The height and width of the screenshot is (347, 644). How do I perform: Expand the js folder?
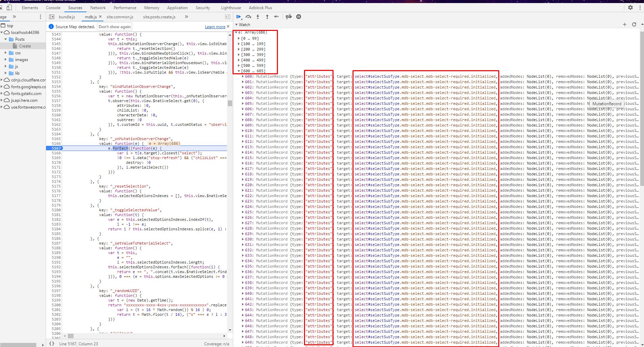pos(6,66)
